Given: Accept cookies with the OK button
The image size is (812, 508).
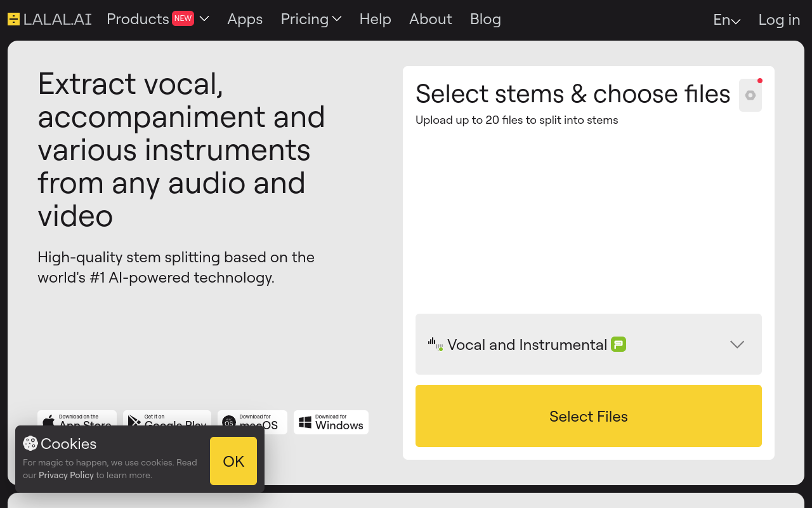Looking at the screenshot, I should (233, 461).
